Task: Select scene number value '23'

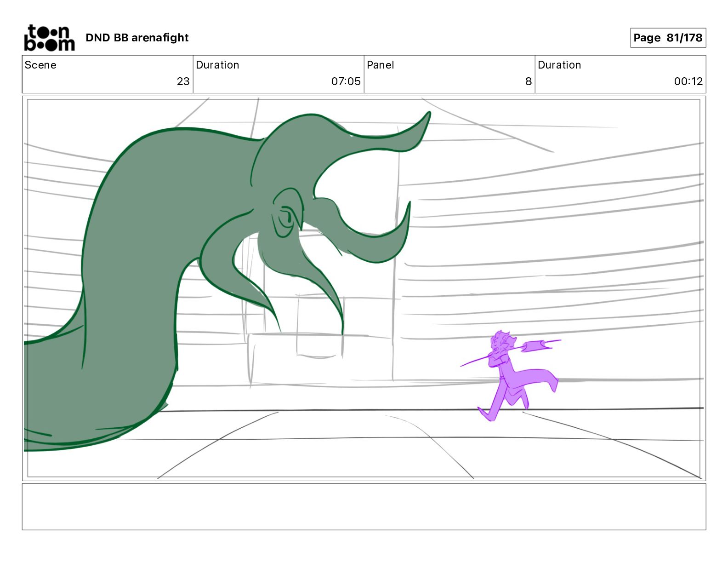Action: pyautogui.click(x=183, y=81)
